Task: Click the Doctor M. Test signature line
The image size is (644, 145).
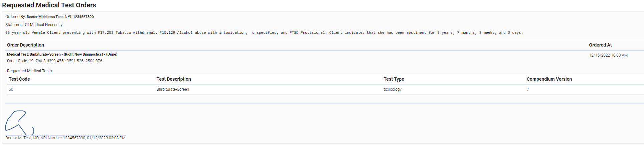Action: pyautogui.click(x=65, y=138)
